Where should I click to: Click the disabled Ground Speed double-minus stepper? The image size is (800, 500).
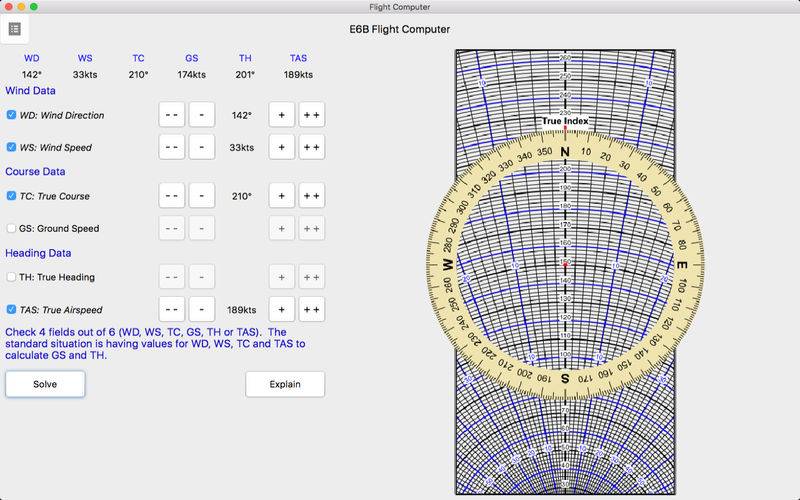pyautogui.click(x=171, y=228)
